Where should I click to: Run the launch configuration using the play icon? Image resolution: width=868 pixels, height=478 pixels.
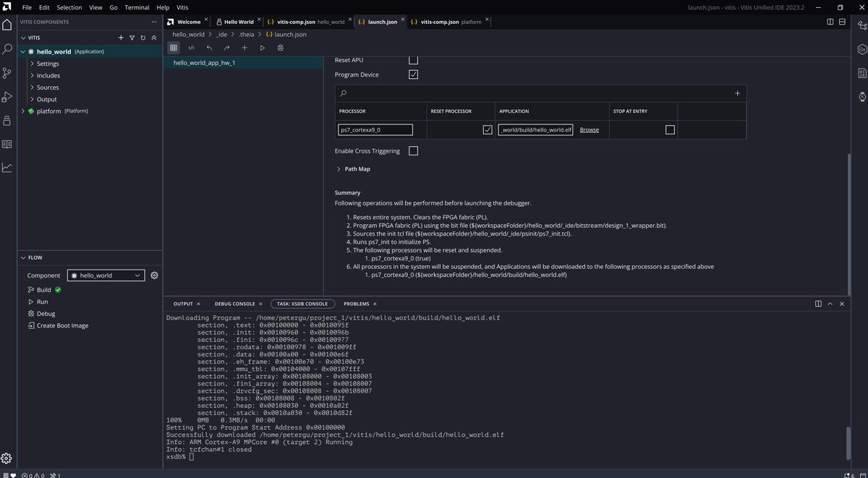(263, 48)
